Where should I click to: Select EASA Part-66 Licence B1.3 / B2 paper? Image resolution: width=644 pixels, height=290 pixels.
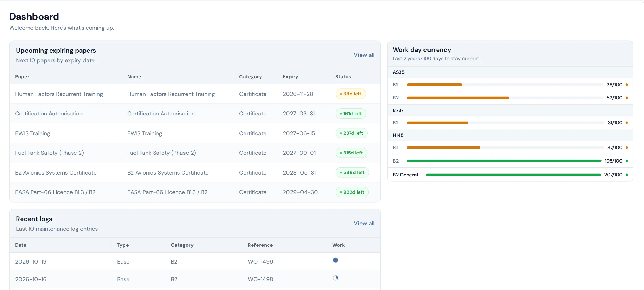[x=55, y=192]
